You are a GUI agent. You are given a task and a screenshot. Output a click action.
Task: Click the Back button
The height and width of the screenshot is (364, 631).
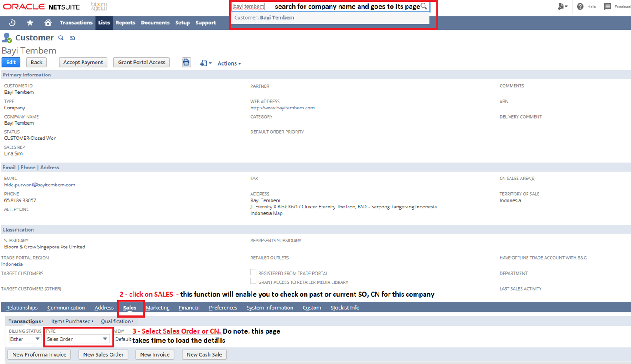tap(37, 62)
